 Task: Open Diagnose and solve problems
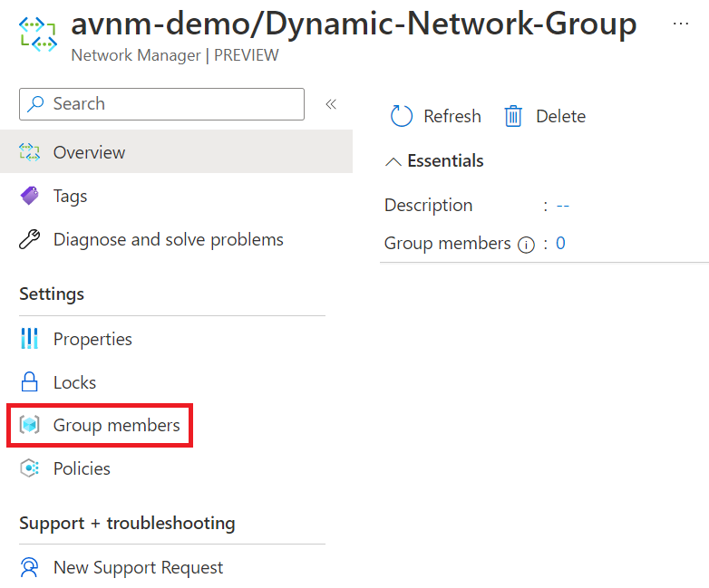point(169,239)
